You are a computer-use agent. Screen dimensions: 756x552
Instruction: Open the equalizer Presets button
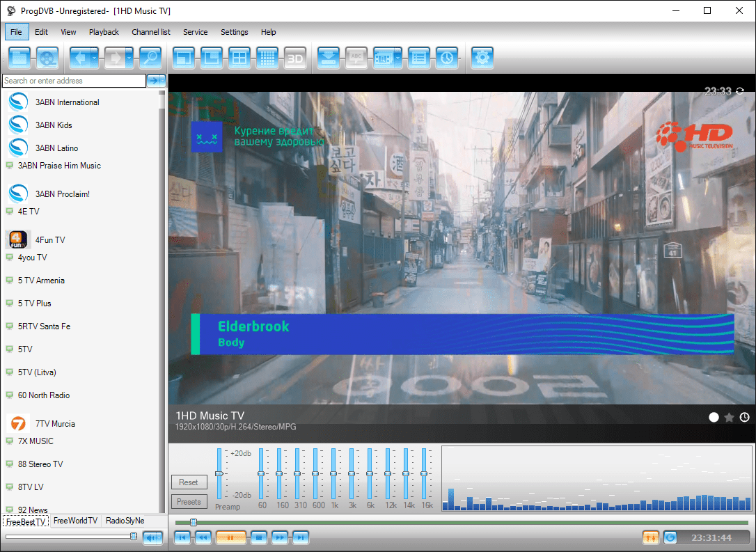(188, 502)
